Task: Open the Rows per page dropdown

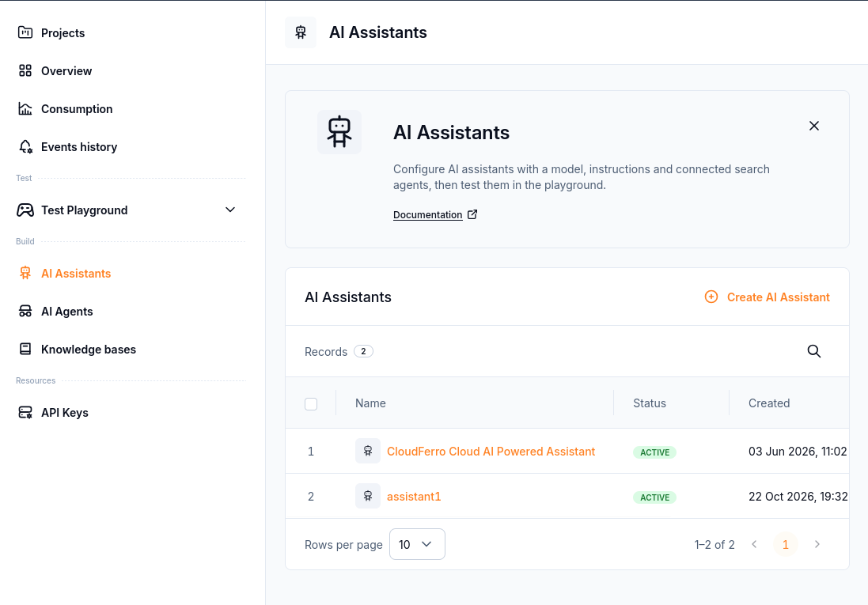Action: coord(417,544)
